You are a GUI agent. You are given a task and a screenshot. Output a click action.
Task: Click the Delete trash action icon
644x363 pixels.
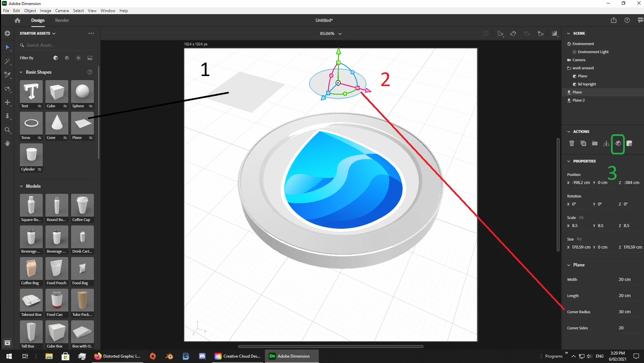[x=572, y=143]
